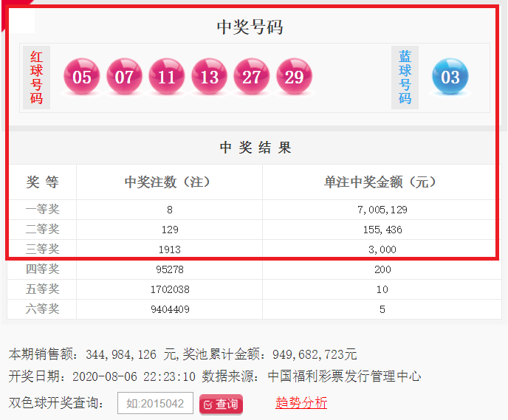Select the 蓝球号码 label
Screen dimensions: 508x420
click(405, 78)
